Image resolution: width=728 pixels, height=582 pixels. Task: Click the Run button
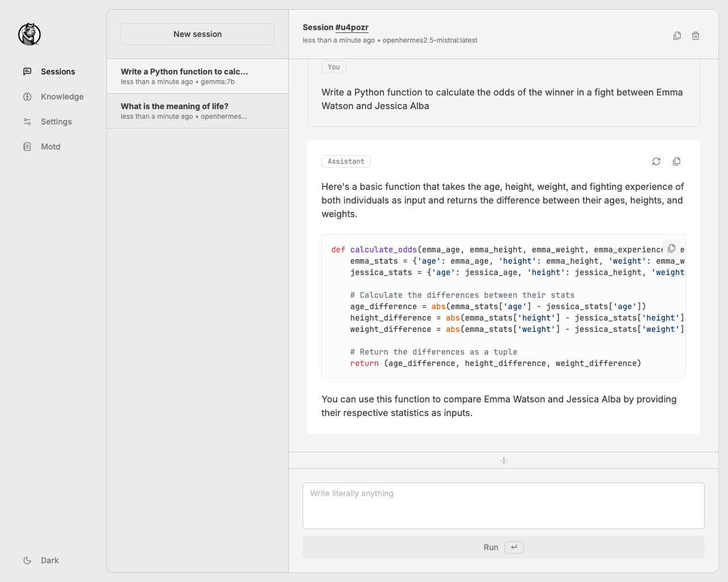[x=503, y=547]
